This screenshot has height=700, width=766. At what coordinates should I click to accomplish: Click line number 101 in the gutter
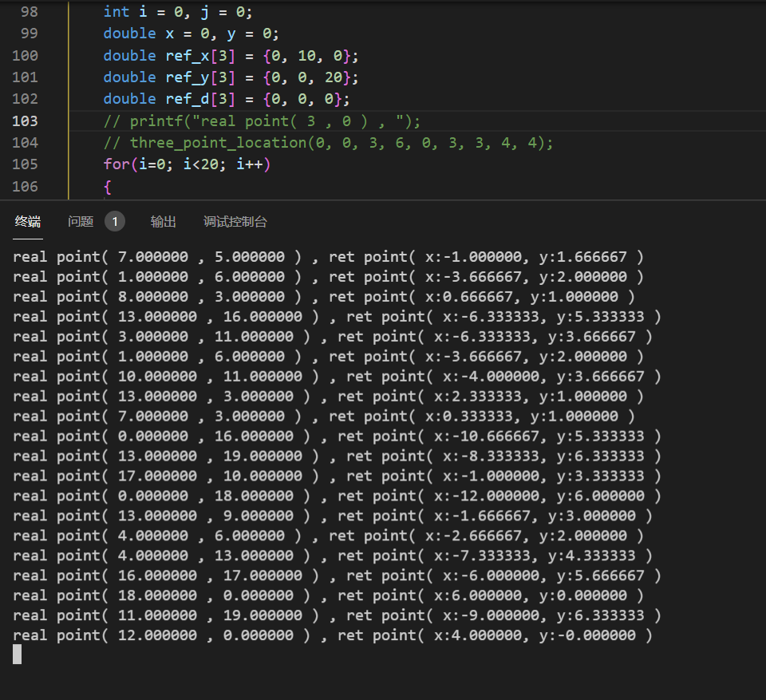pos(25,77)
